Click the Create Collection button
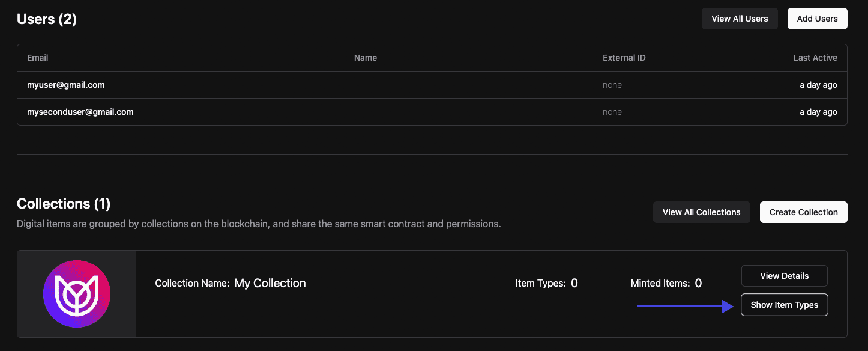 [x=803, y=212]
